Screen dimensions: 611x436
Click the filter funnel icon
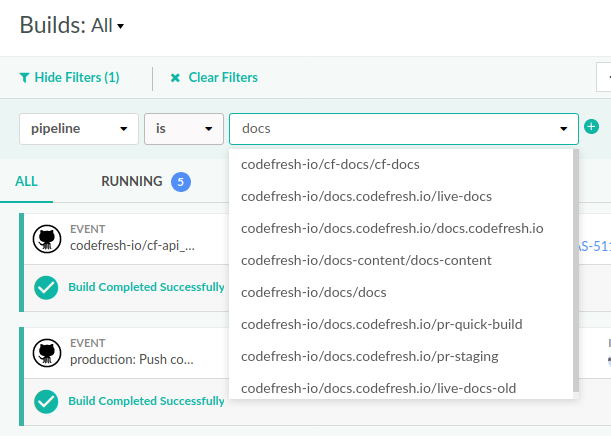[x=24, y=77]
